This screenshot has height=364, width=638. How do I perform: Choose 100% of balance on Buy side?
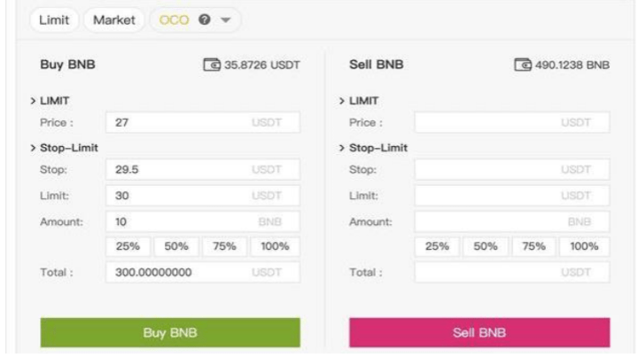(276, 246)
